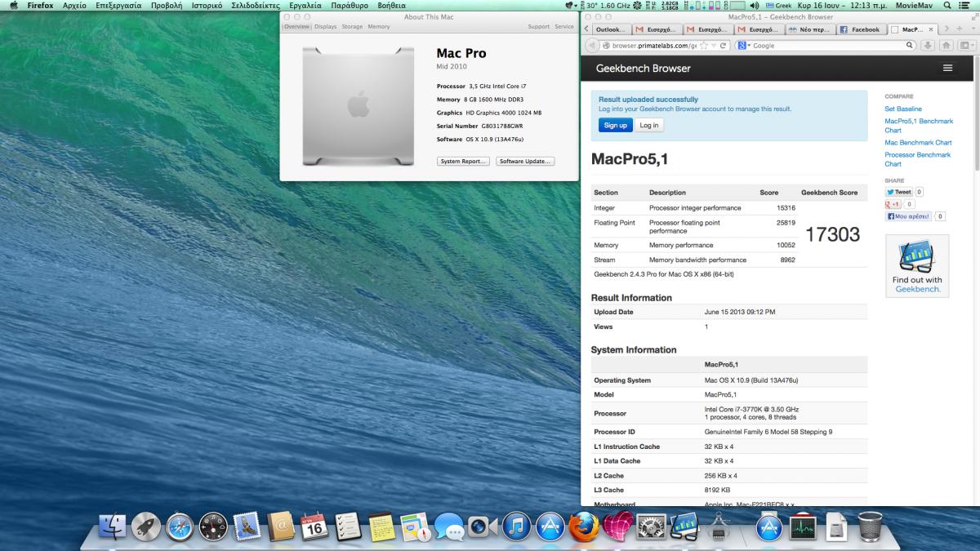
Task: Reload the page in Firefox
Action: pos(724,46)
